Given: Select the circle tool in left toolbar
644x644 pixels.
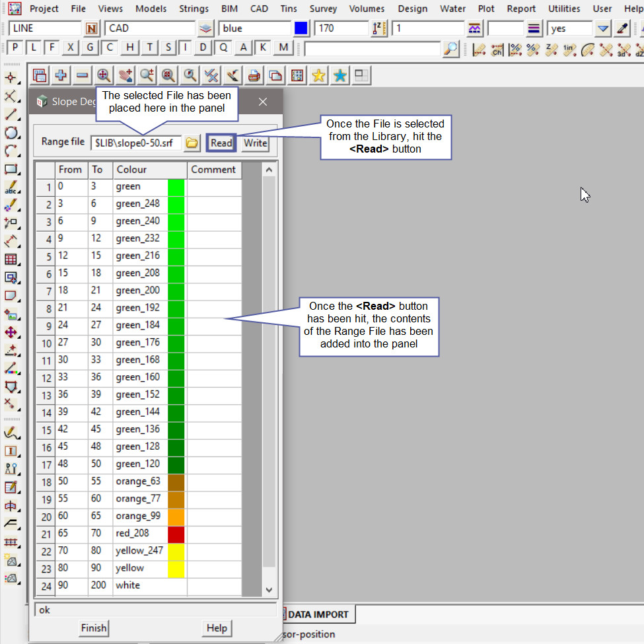Looking at the screenshot, I should pos(11,133).
